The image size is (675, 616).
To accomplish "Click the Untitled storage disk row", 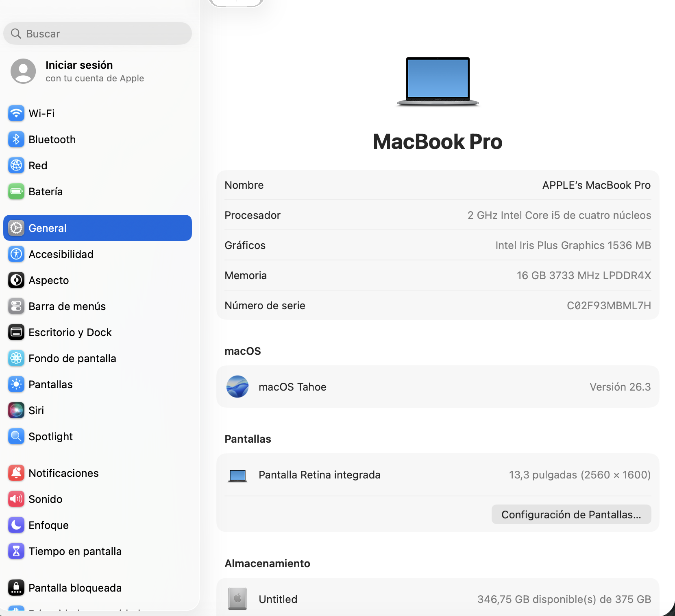I will pyautogui.click(x=438, y=599).
